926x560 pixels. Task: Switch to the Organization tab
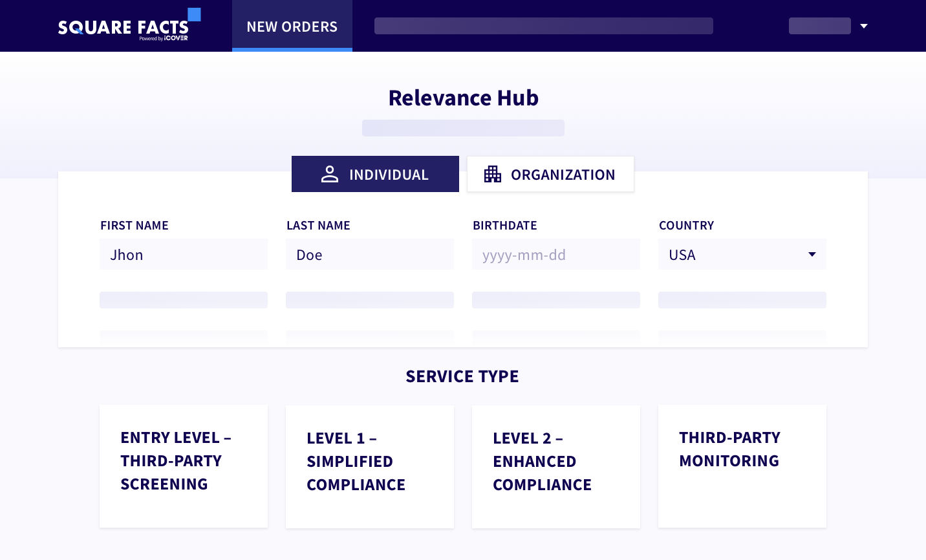[x=550, y=174]
